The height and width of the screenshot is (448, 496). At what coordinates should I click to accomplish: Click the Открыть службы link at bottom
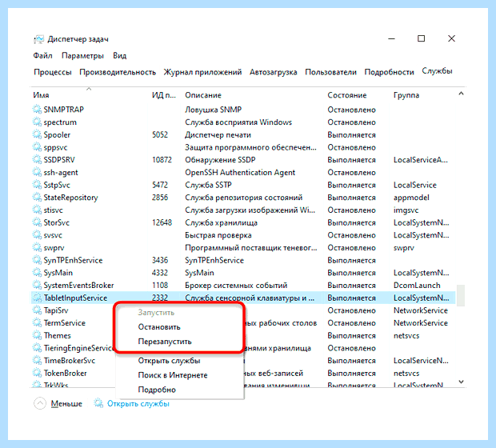pyautogui.click(x=138, y=404)
